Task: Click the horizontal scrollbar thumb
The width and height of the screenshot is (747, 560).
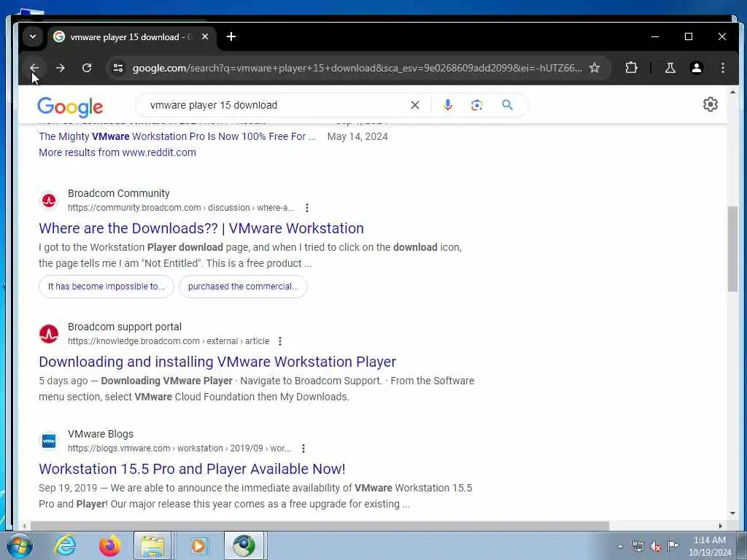Action: pos(320,526)
